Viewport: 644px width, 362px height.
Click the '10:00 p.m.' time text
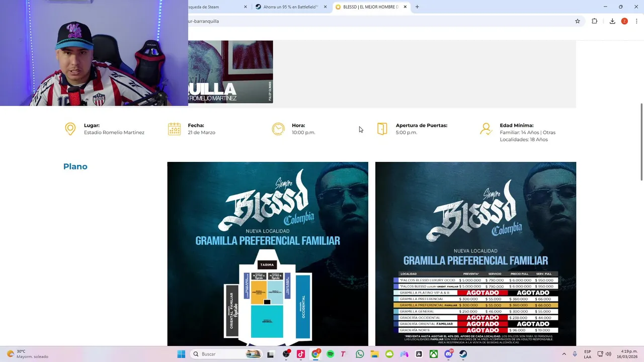[x=303, y=133]
